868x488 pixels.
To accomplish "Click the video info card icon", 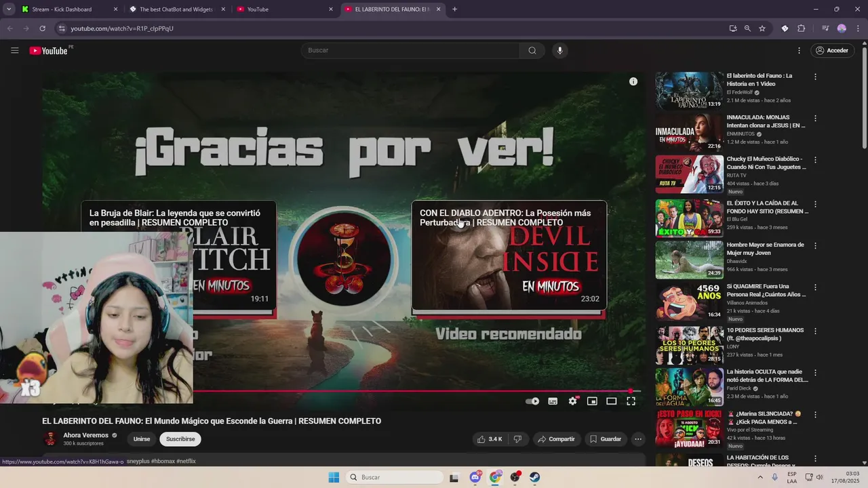I will tap(633, 81).
